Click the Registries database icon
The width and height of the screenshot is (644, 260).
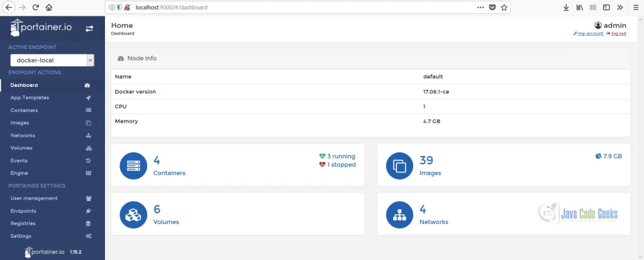[88, 223]
